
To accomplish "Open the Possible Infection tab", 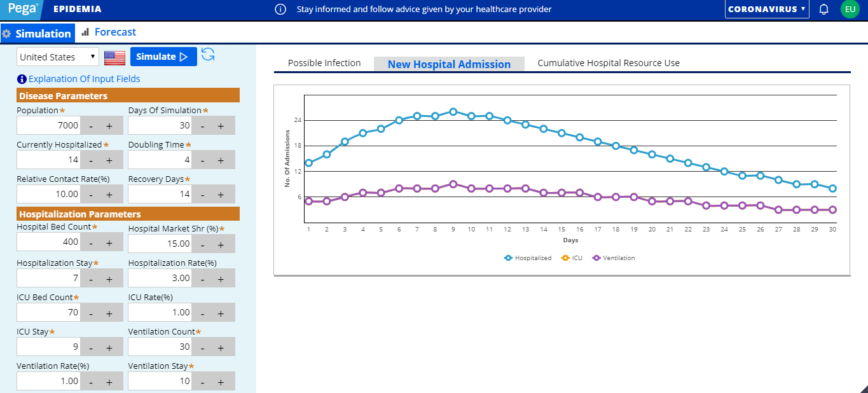I will [x=324, y=63].
